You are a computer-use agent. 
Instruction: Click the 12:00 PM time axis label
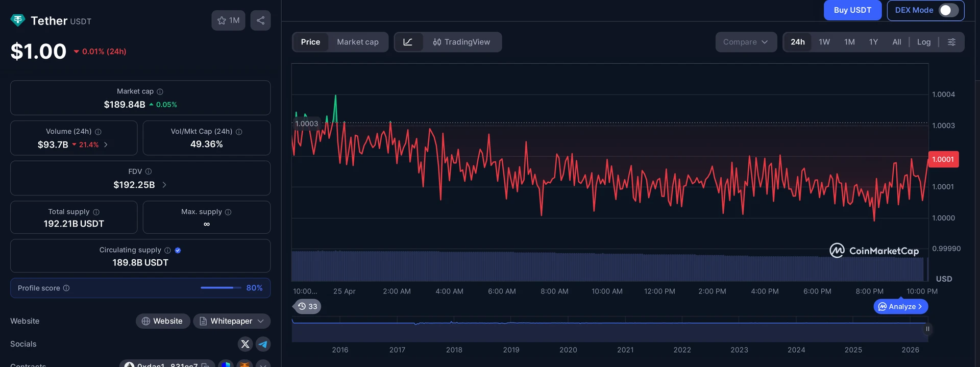point(659,291)
